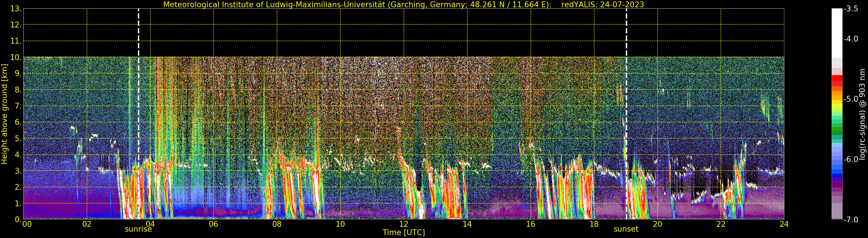Click height-axis tick label '7.'
Screen dimensions: 868x238
point(18,106)
